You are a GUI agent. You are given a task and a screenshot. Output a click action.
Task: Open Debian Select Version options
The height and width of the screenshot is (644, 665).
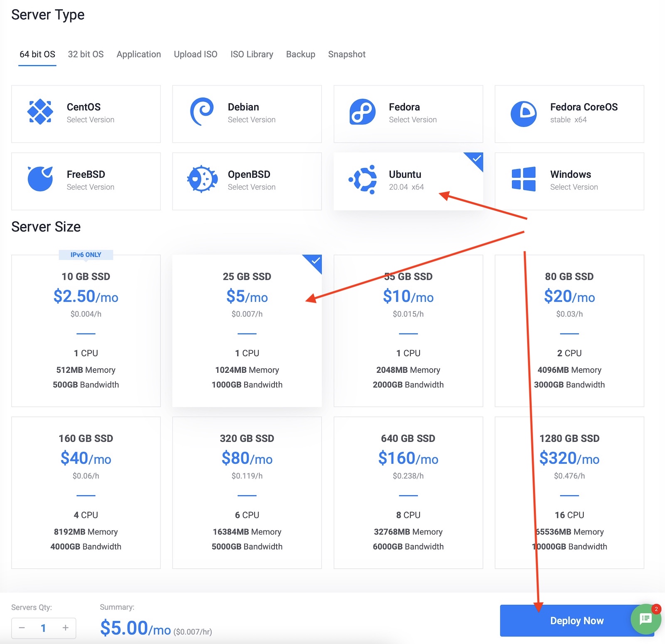pos(251,120)
